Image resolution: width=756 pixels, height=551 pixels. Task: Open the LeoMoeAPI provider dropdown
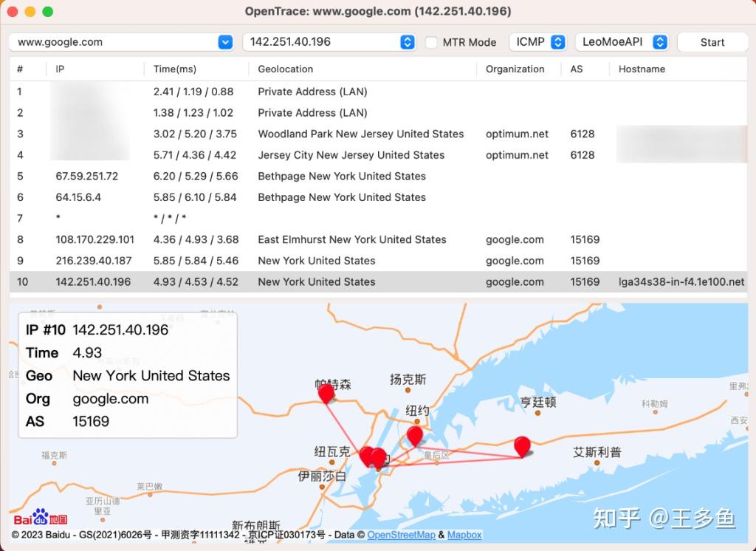click(x=622, y=42)
